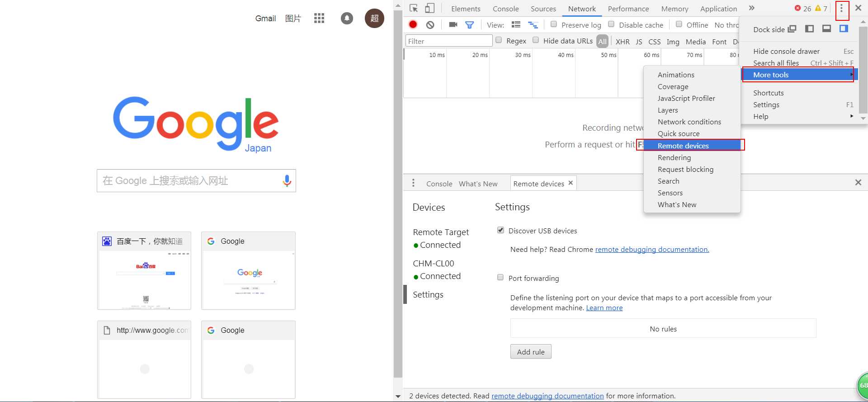Enable the Regex filter checkbox
The height and width of the screenshot is (402, 868).
pos(499,40)
